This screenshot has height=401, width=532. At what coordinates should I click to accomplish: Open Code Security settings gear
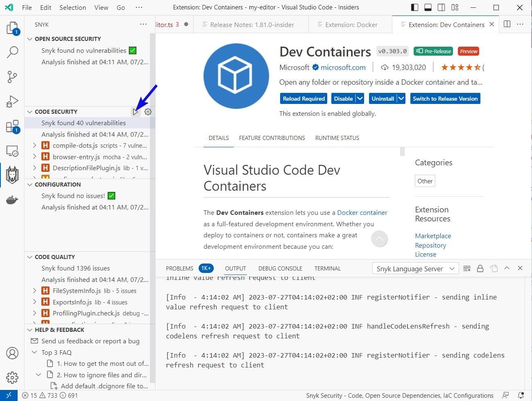tap(148, 112)
